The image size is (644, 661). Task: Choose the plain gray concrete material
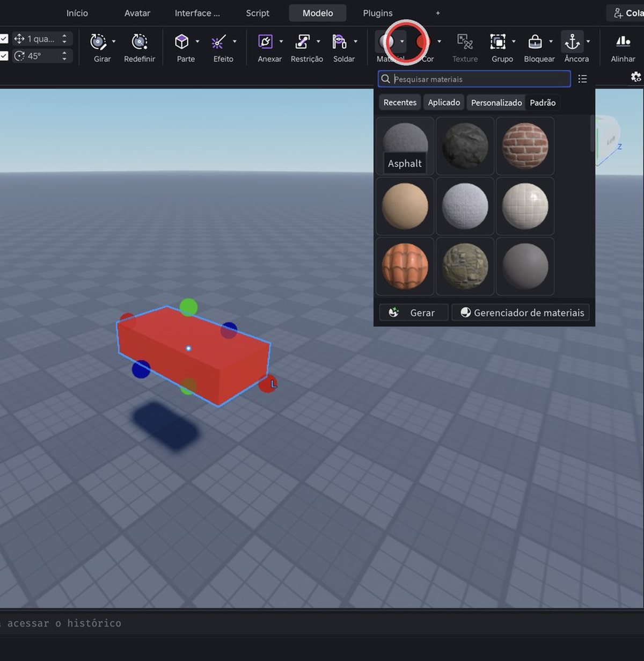525,266
